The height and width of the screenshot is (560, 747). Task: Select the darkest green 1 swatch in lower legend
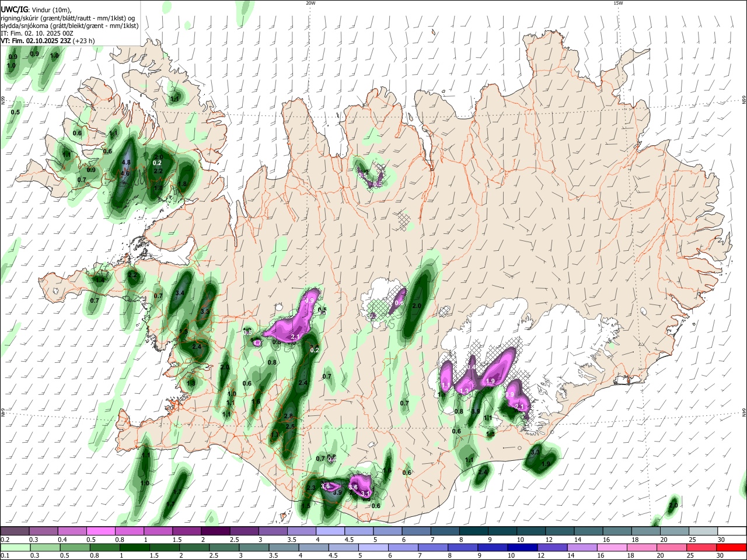(x=134, y=547)
